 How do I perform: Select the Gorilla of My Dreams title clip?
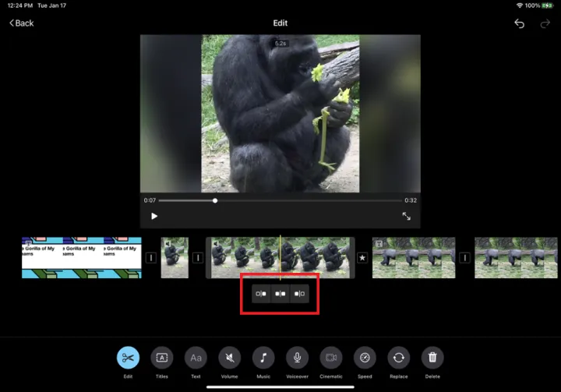click(81, 258)
